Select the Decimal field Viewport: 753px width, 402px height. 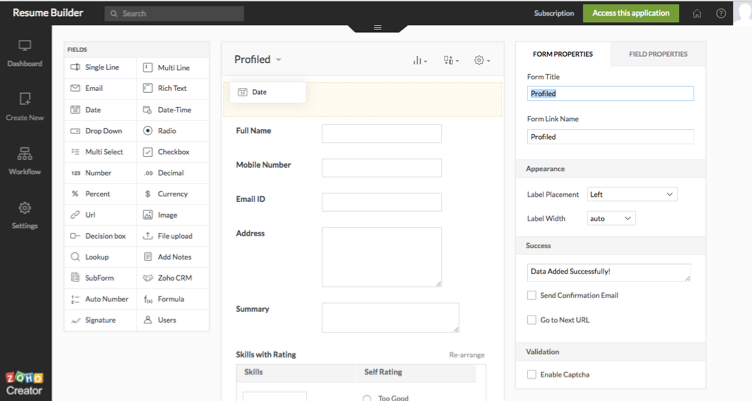[x=173, y=173]
